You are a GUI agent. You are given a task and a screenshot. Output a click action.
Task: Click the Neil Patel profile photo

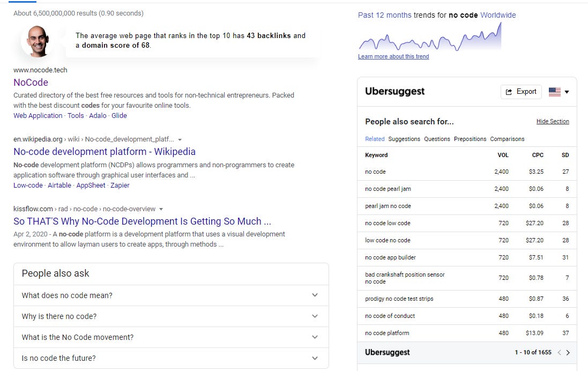[37, 41]
